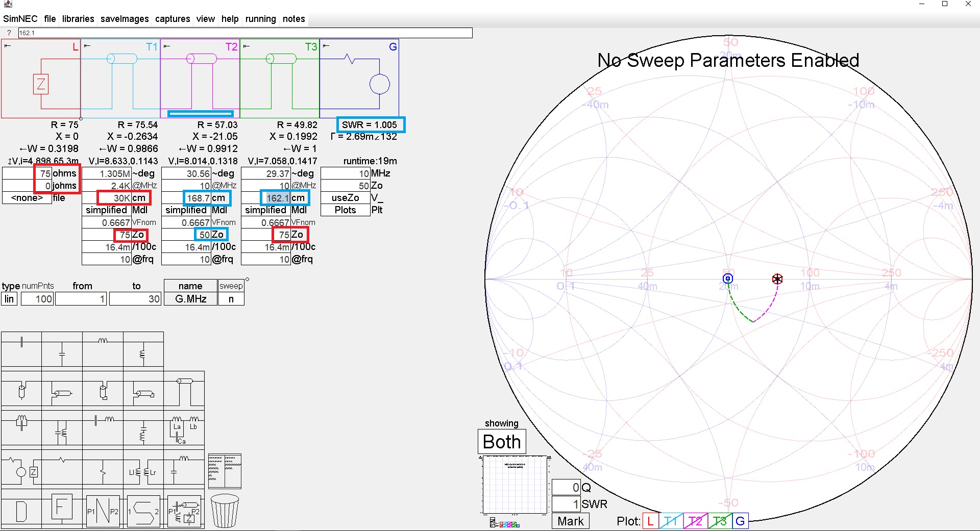
Task: Select the generator with load Z element
Action: pos(21,469)
